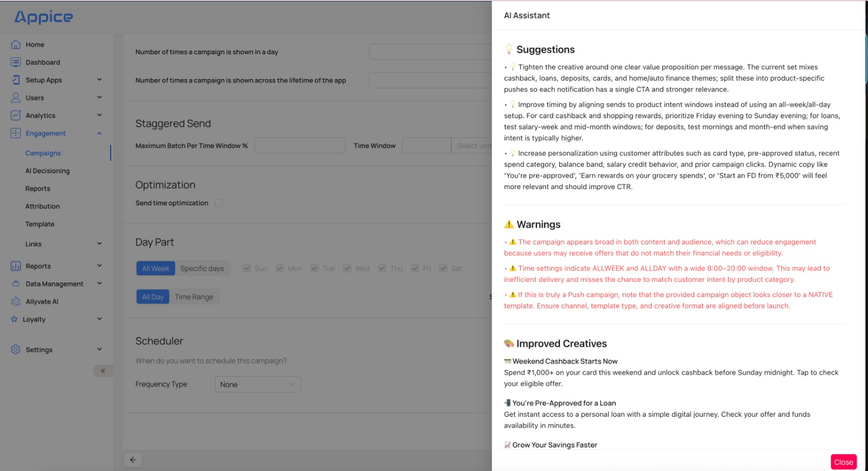Open the Attribution page
The width and height of the screenshot is (868, 471).
tap(42, 207)
